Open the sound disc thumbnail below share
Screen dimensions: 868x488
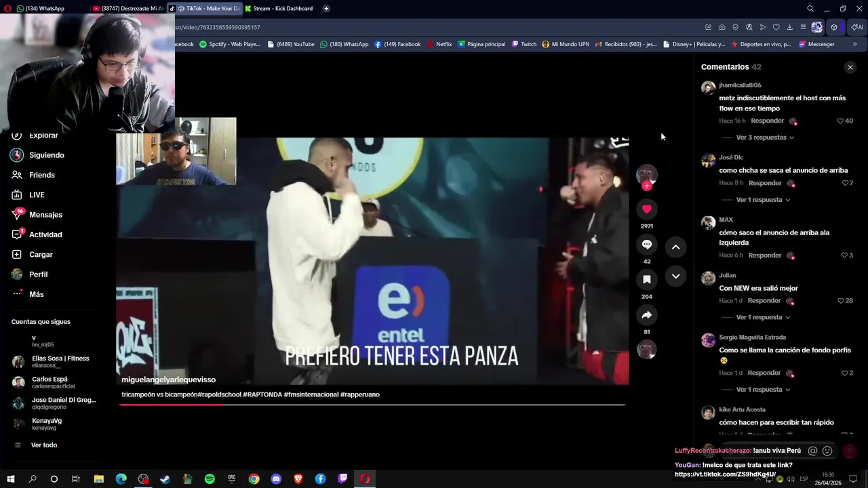click(646, 349)
